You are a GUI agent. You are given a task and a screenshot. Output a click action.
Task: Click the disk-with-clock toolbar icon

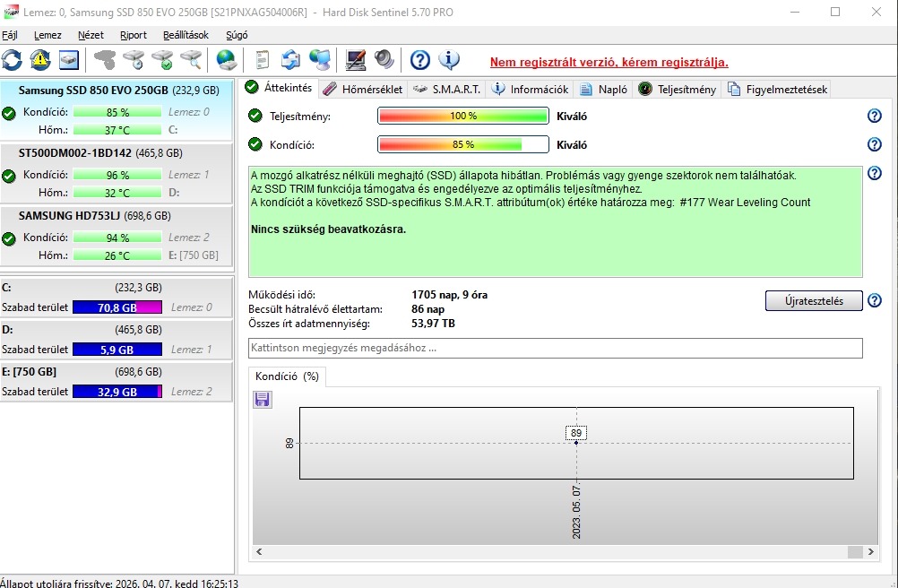pyautogui.click(x=134, y=60)
